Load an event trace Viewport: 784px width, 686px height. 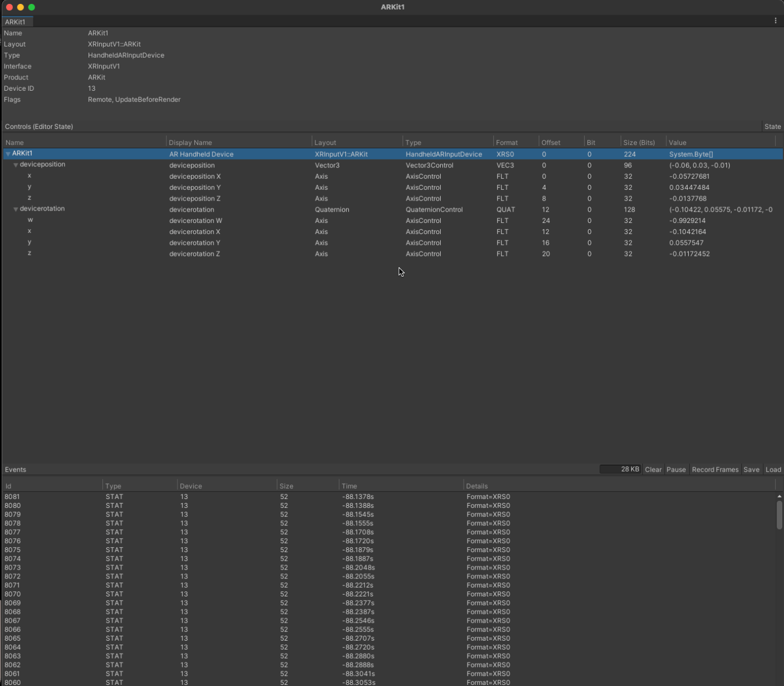(x=773, y=469)
